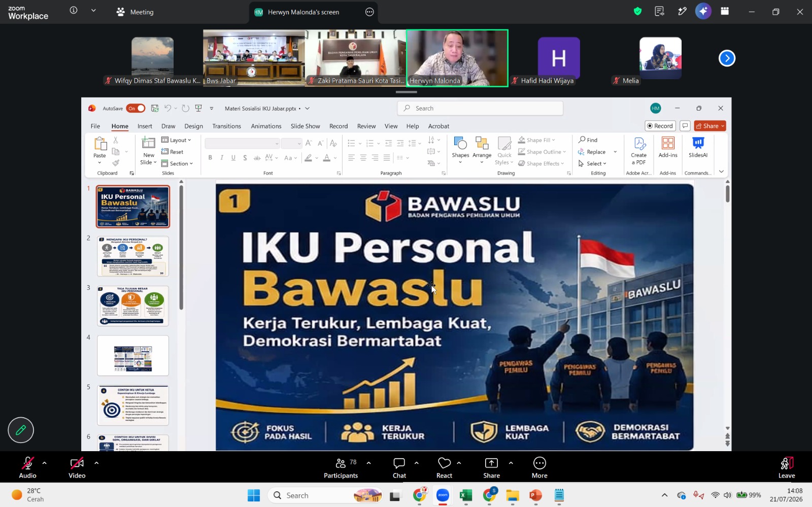Toggle Bold formatting
The height and width of the screenshot is (507, 812).
pos(210,158)
